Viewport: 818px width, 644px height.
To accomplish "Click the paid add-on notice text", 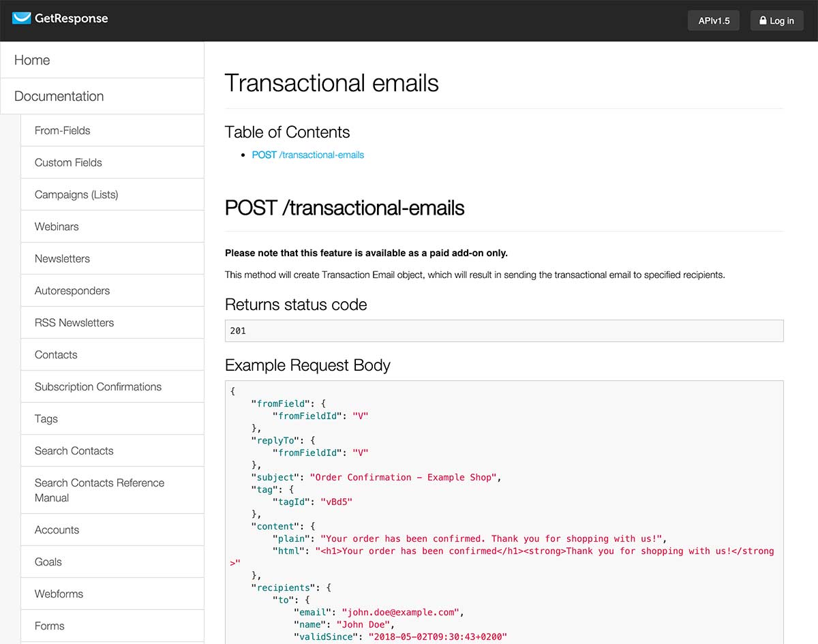I will coord(366,253).
